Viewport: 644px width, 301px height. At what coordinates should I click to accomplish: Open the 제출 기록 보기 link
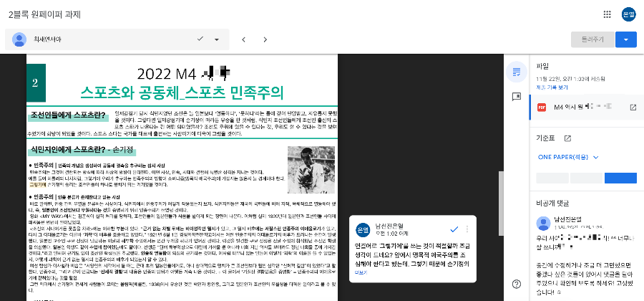click(552, 87)
